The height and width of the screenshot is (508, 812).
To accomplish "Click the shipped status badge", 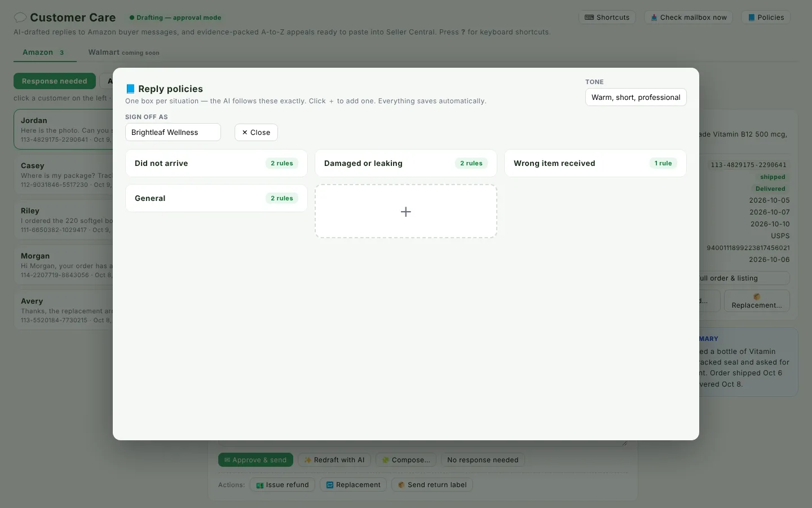I will click(773, 177).
